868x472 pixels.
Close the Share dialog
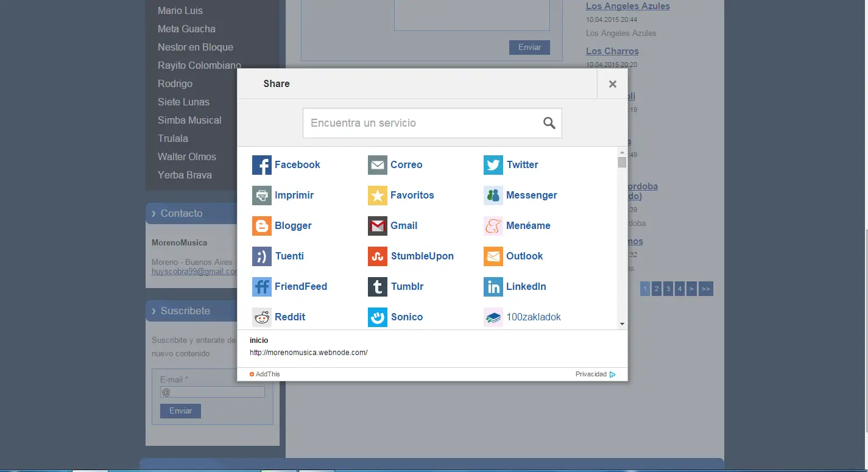point(613,84)
